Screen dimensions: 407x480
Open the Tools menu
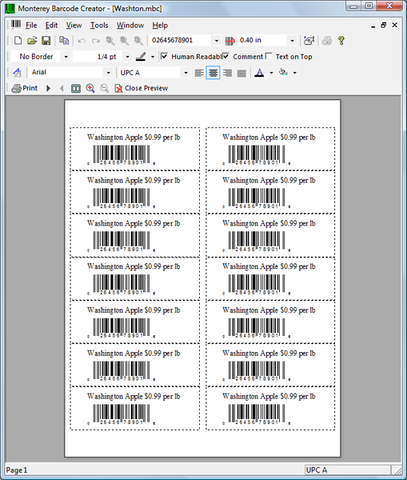tap(99, 25)
